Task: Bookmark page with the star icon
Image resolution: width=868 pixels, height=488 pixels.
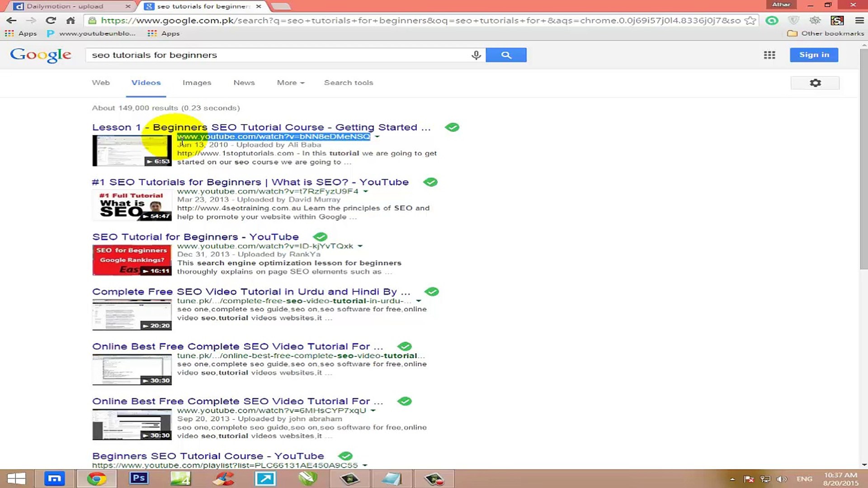Action: (750, 21)
